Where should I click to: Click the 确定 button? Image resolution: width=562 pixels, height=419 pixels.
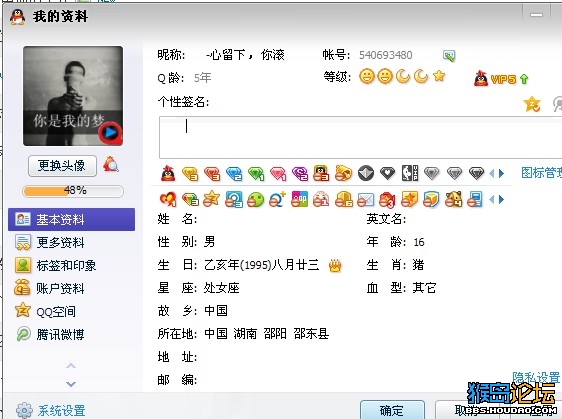click(392, 410)
